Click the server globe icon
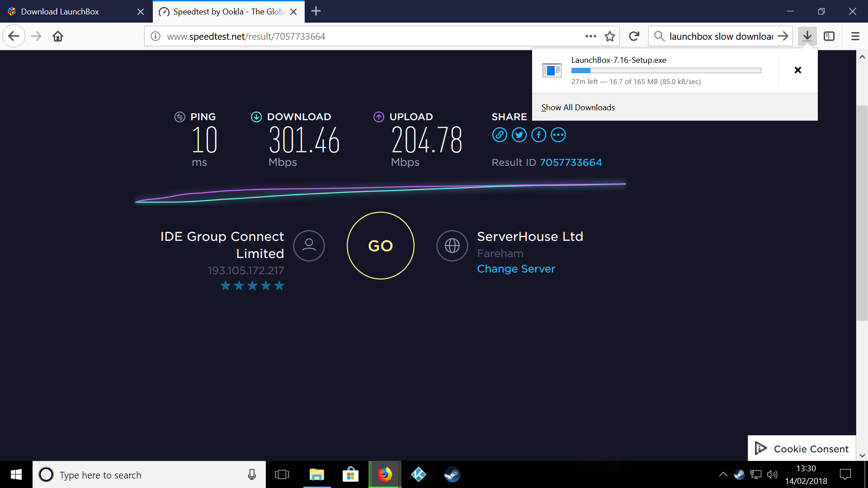Viewport: 868px width, 488px height. [x=452, y=246]
